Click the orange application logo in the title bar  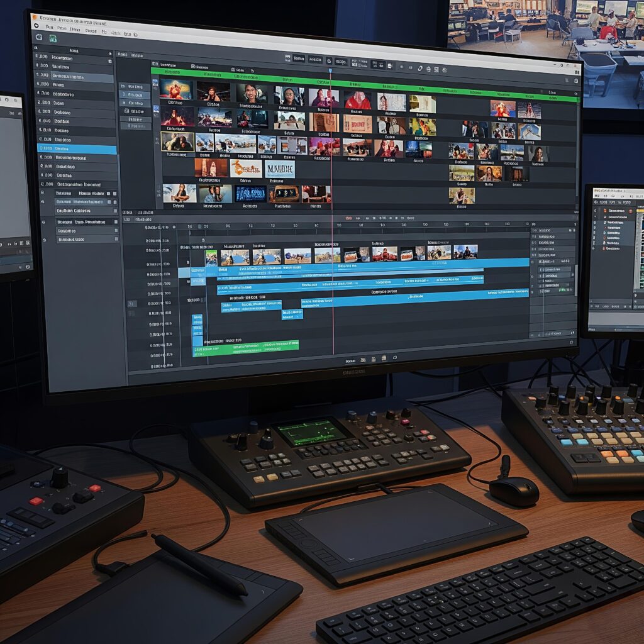point(35,18)
